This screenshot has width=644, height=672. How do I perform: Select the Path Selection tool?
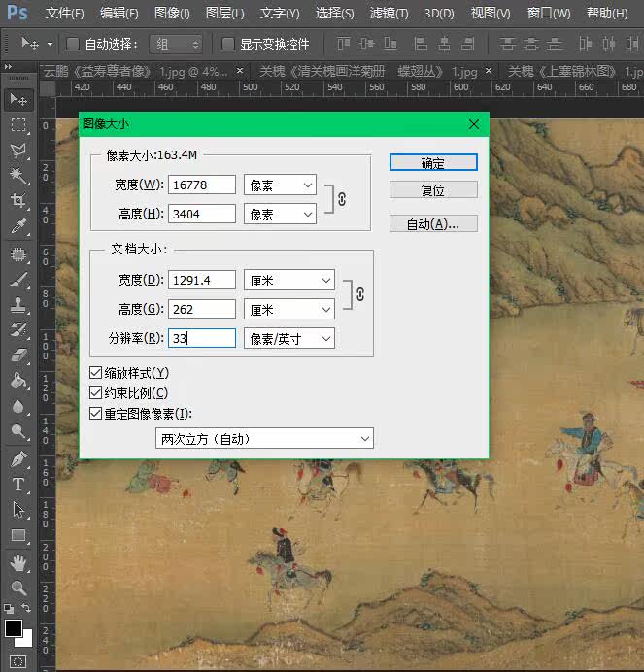pos(18,510)
